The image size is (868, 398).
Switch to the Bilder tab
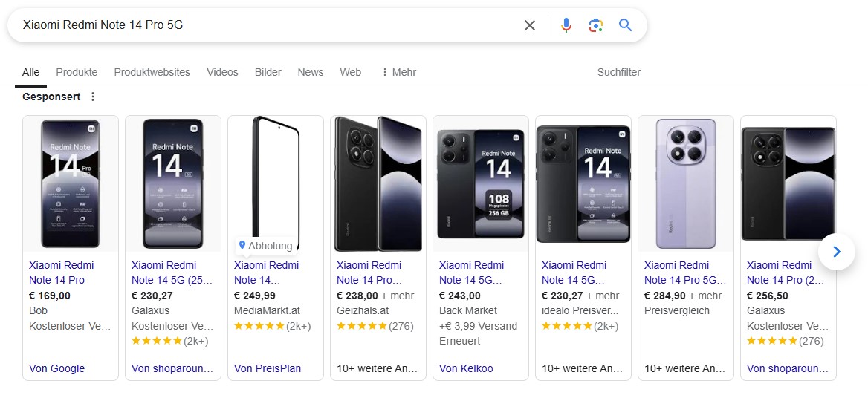(x=268, y=72)
